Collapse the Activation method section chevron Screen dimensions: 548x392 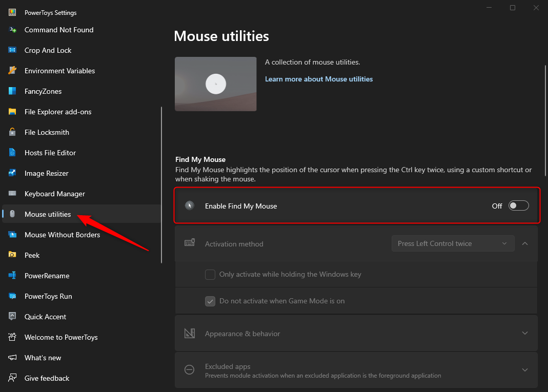524,243
